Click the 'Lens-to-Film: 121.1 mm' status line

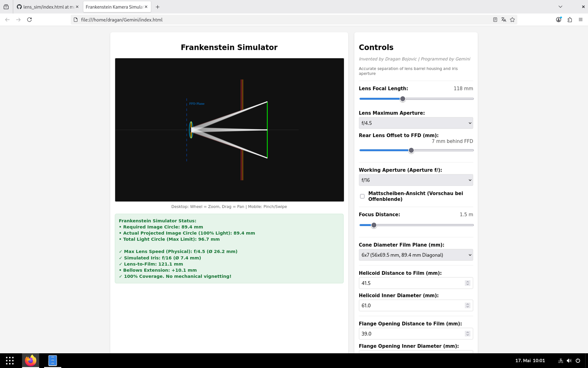[151, 264]
